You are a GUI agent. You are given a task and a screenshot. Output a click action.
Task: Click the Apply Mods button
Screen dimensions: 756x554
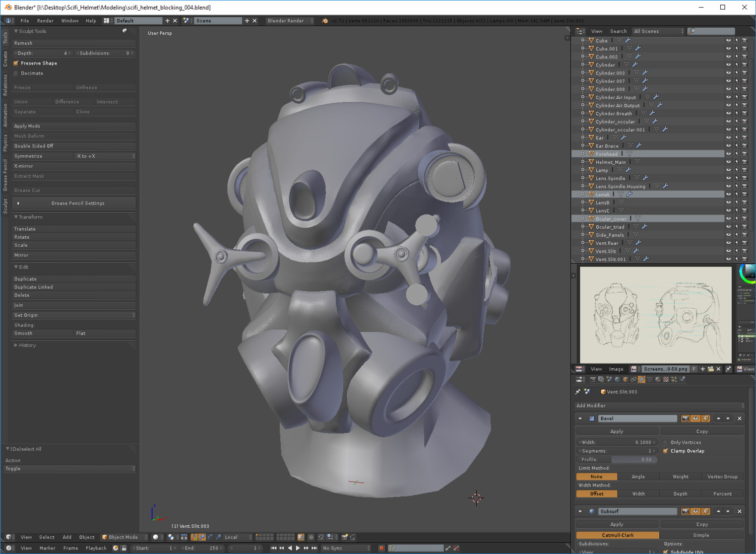[74, 126]
